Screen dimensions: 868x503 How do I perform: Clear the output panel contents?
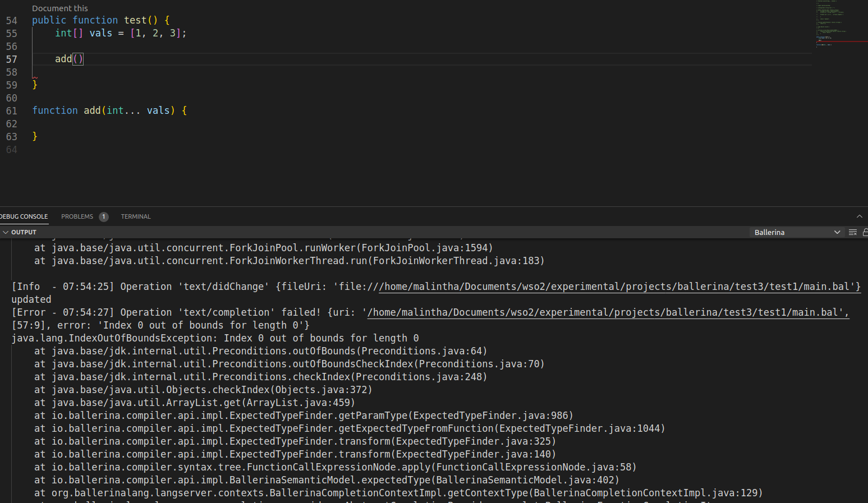pos(853,232)
